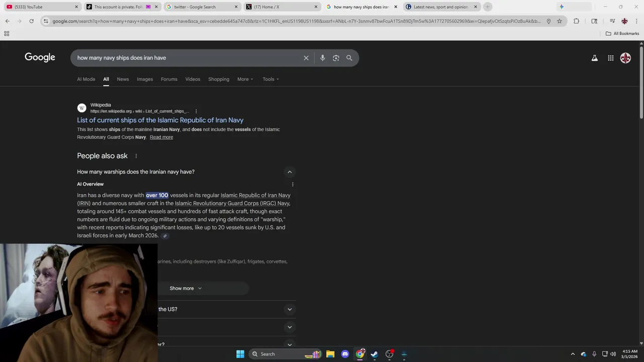Show hidden system tray icons
The width and height of the screenshot is (644, 362).
[573, 354]
